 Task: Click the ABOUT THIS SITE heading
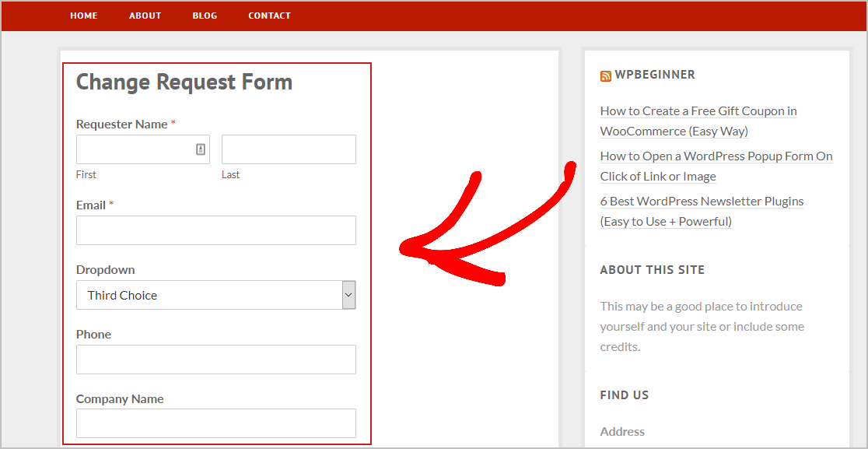[652, 270]
